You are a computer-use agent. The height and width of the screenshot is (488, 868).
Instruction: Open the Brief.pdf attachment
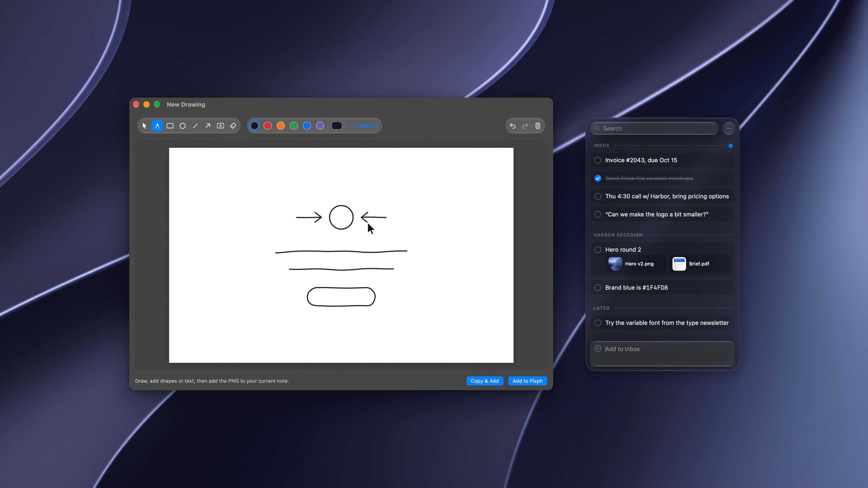coord(700,264)
